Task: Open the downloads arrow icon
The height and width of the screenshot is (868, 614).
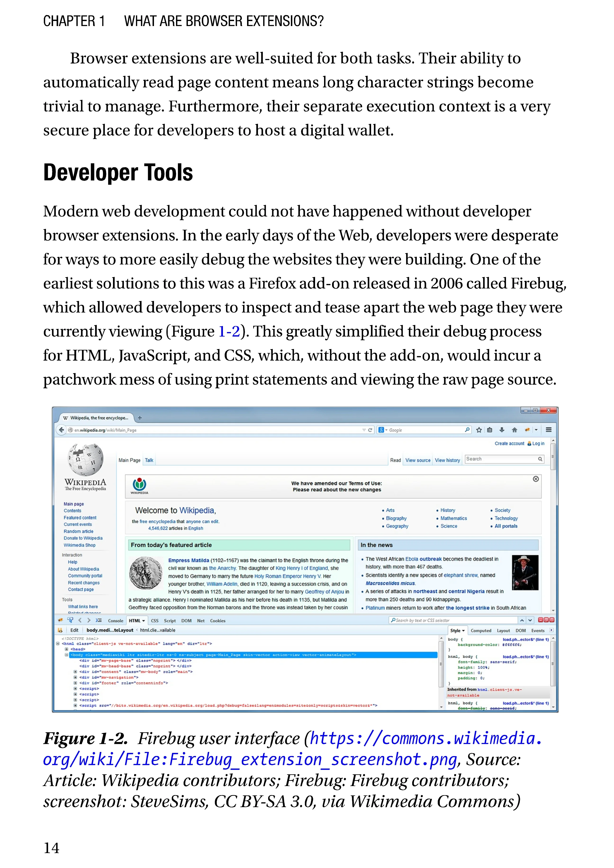Action: tap(502, 430)
